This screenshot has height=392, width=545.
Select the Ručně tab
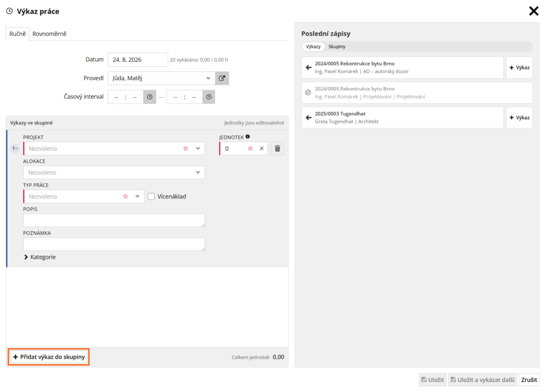(x=18, y=34)
